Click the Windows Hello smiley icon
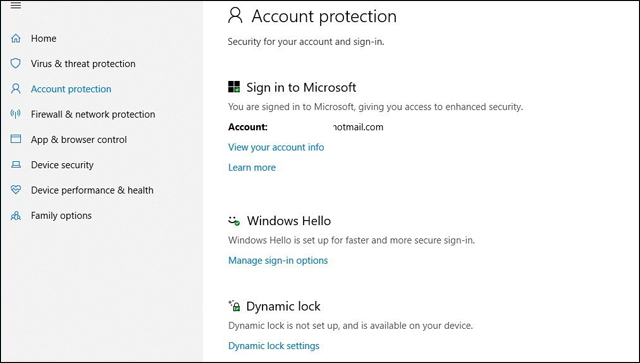This screenshot has width=640, height=363. pyautogui.click(x=234, y=221)
